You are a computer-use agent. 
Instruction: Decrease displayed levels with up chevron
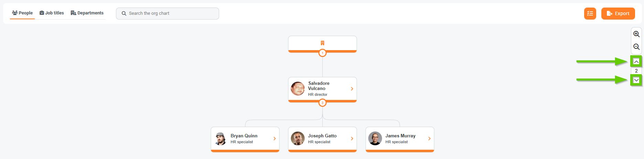point(636,62)
